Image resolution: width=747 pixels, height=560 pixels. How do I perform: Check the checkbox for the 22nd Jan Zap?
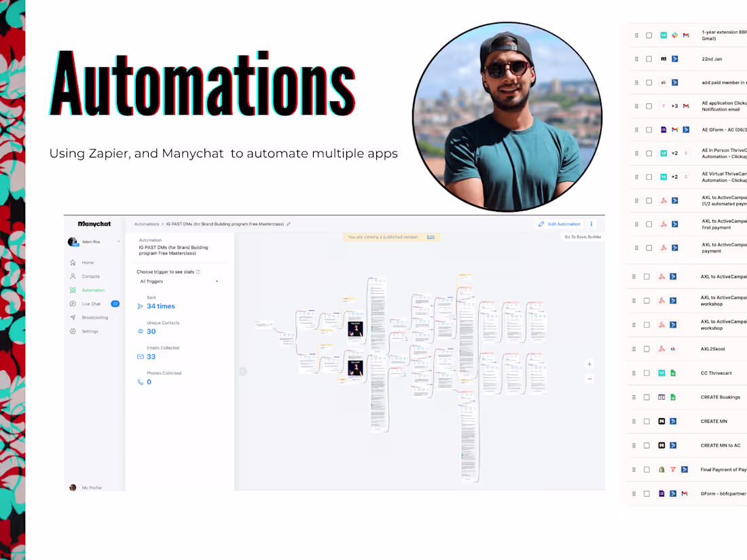[x=649, y=59]
